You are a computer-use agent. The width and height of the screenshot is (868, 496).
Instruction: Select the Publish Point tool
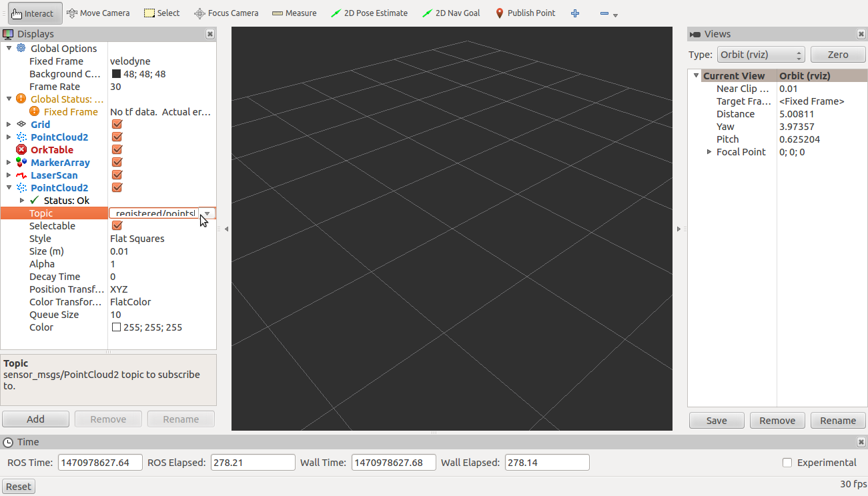[525, 13]
